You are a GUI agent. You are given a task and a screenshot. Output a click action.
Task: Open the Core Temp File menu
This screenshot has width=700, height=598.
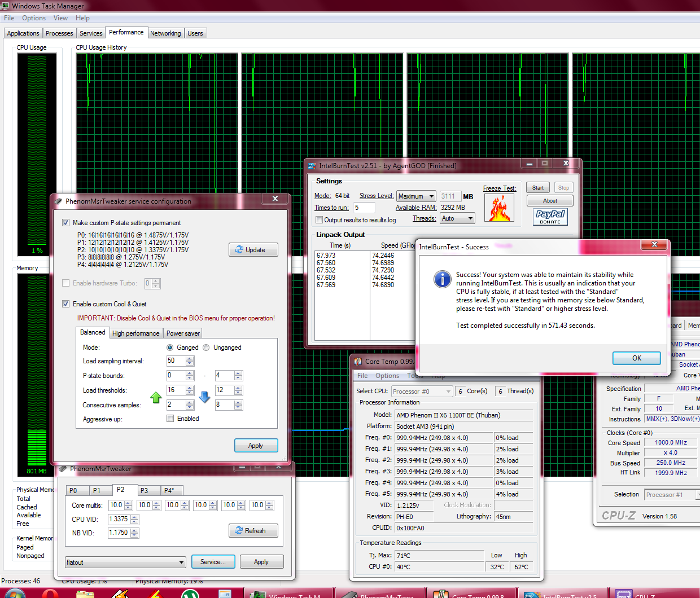362,376
